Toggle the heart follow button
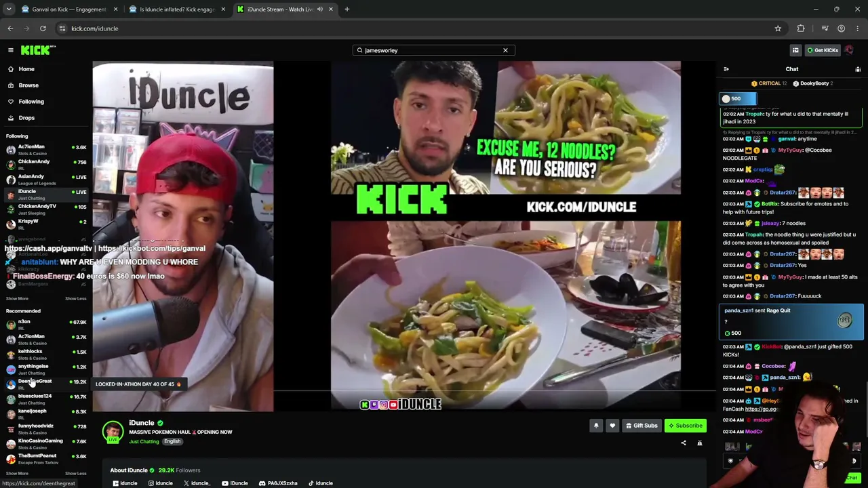This screenshot has height=488, width=868. pos(612,426)
